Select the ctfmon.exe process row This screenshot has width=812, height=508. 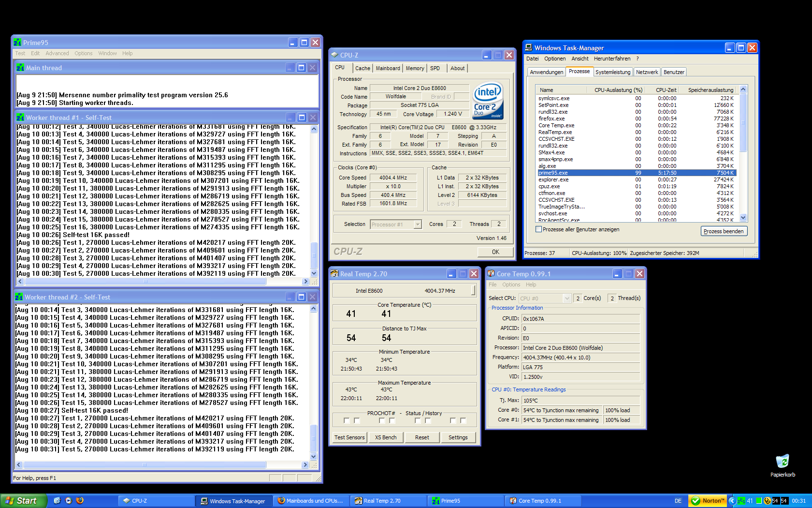[637, 193]
